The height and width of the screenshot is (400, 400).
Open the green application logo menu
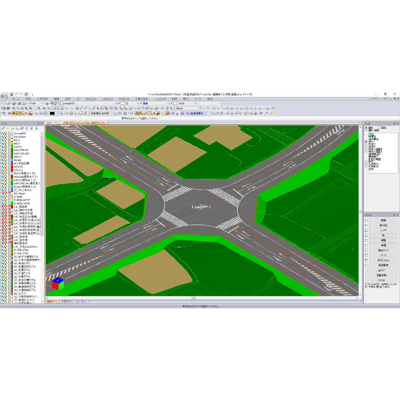click(x=4, y=96)
